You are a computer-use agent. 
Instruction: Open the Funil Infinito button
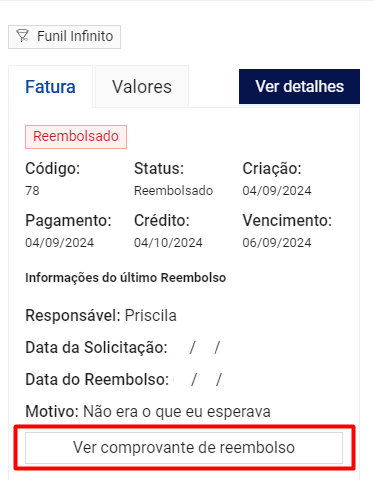[64, 37]
